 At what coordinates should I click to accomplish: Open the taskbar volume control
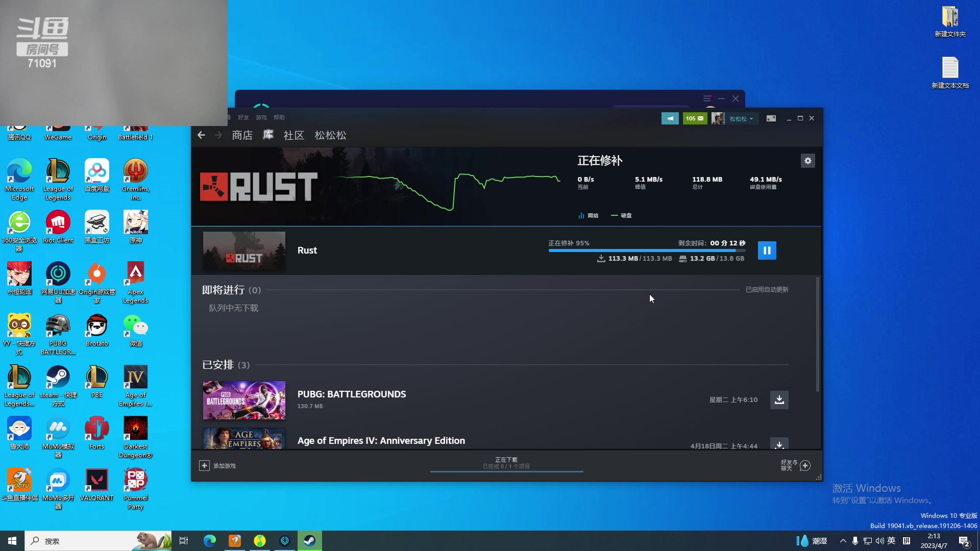click(x=879, y=541)
